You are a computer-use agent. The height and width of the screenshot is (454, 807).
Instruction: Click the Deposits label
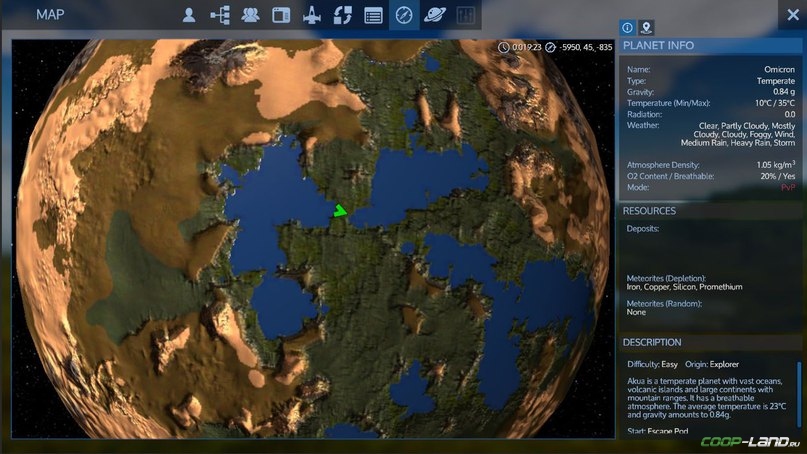[x=642, y=229]
